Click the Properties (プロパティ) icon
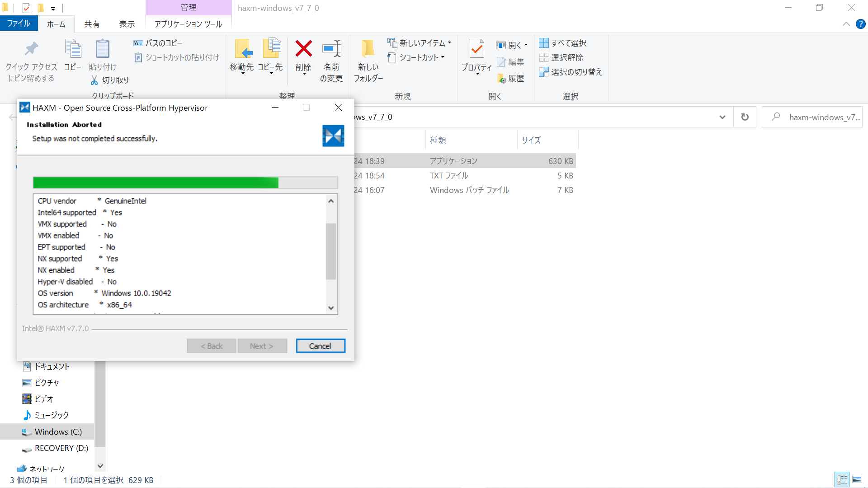 point(476,49)
